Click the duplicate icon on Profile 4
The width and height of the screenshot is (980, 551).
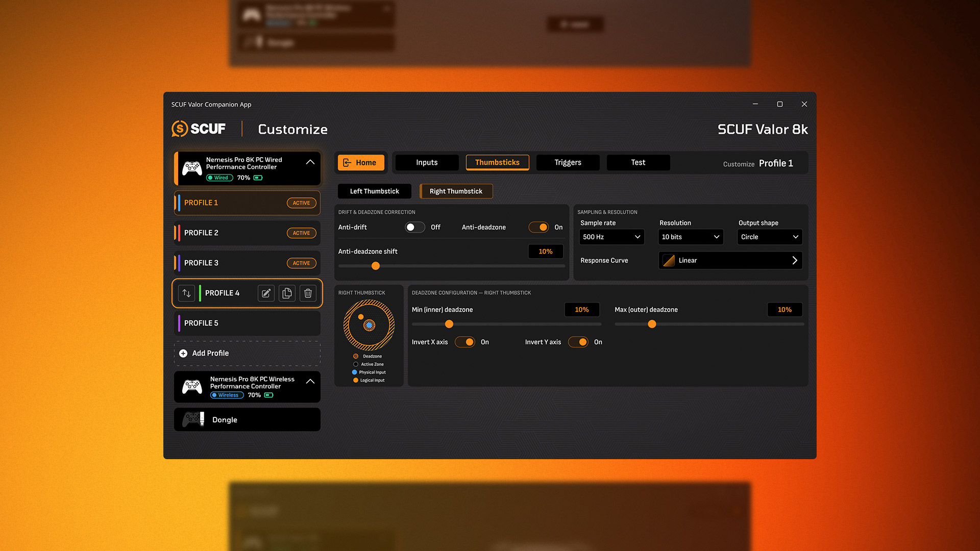click(287, 293)
